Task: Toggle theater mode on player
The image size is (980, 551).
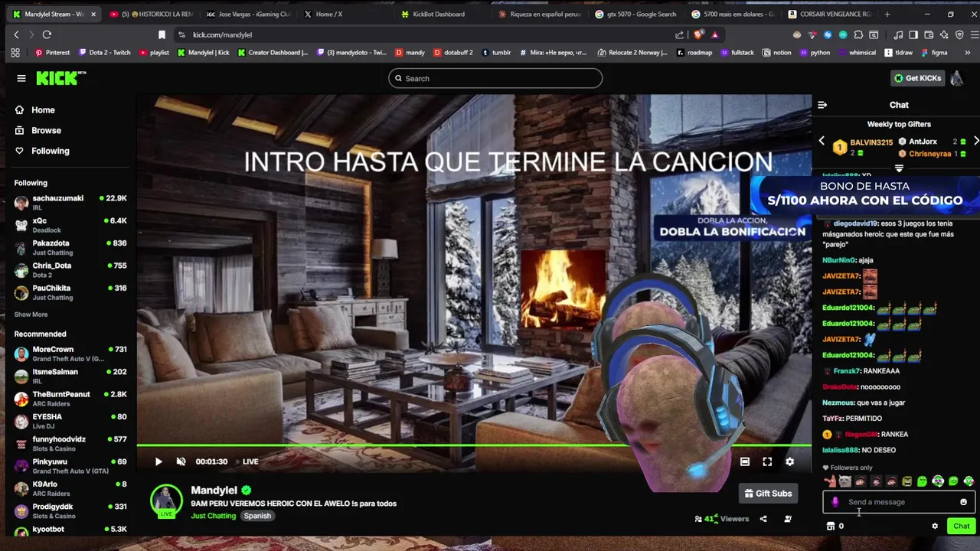Action: tap(744, 461)
